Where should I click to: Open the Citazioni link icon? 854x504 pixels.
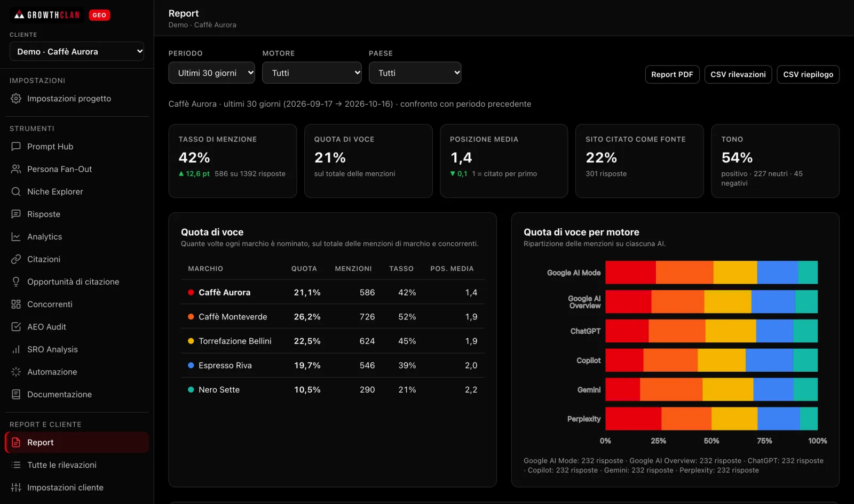(16, 259)
